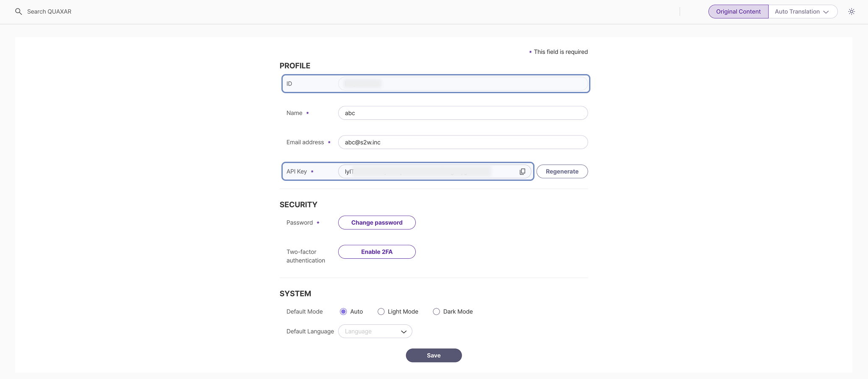This screenshot has height=379, width=868.
Task: Select the Auto default mode radio
Action: pyautogui.click(x=343, y=312)
